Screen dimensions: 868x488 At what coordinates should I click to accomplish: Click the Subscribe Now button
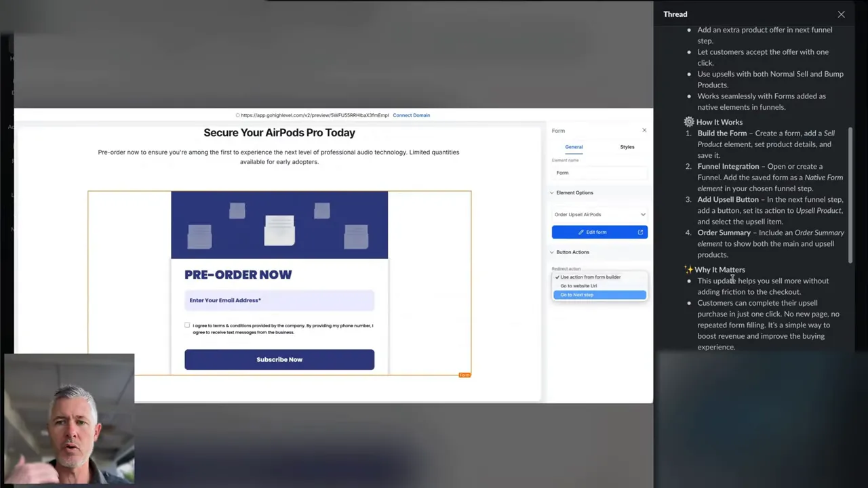click(x=279, y=360)
